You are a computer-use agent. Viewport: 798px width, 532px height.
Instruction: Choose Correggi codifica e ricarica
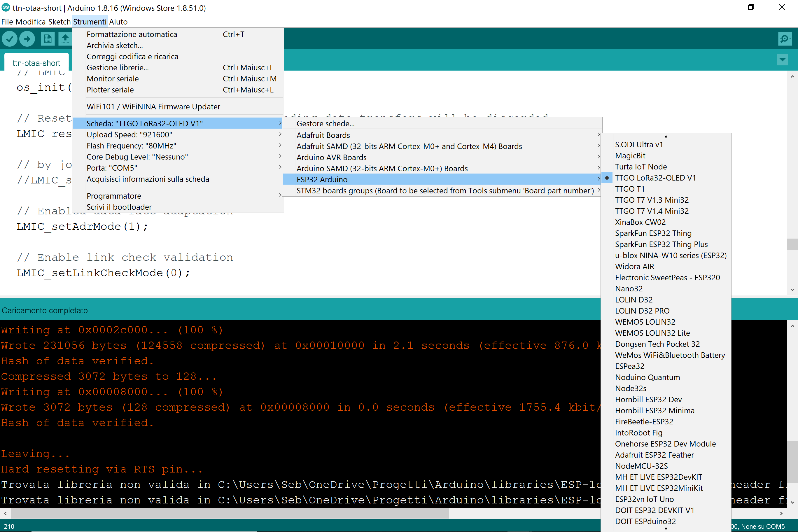point(178,56)
